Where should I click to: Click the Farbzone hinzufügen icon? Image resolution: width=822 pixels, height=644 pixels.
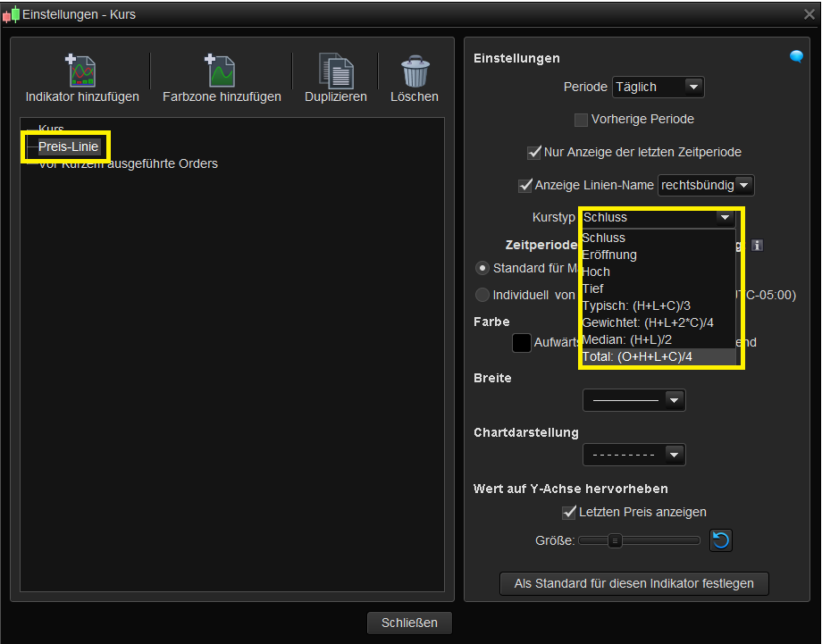coord(220,71)
